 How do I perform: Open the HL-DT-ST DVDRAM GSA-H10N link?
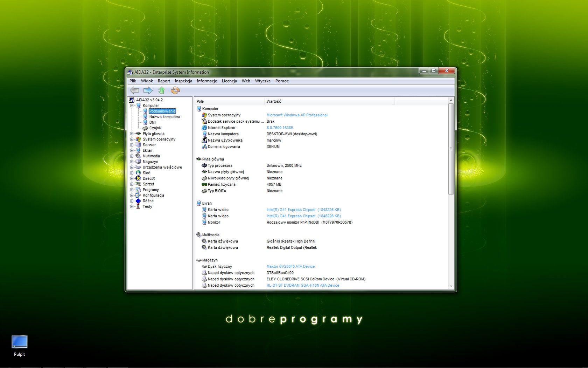tap(303, 285)
